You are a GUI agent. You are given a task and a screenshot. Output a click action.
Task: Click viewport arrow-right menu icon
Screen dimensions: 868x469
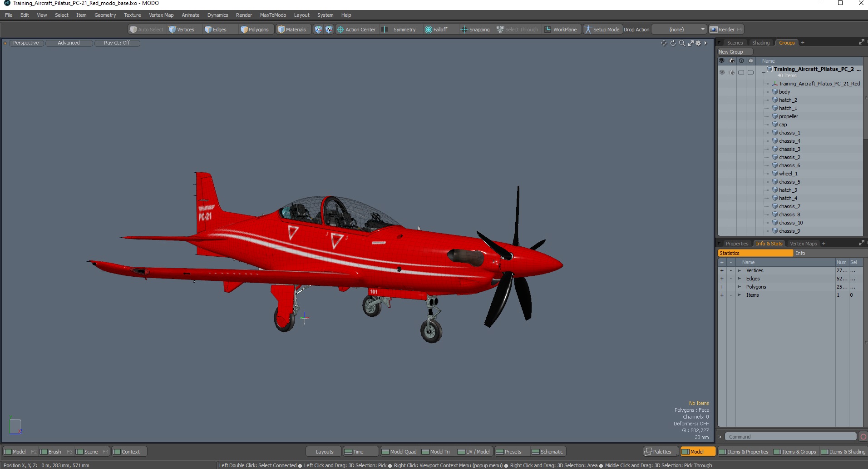[x=705, y=43]
